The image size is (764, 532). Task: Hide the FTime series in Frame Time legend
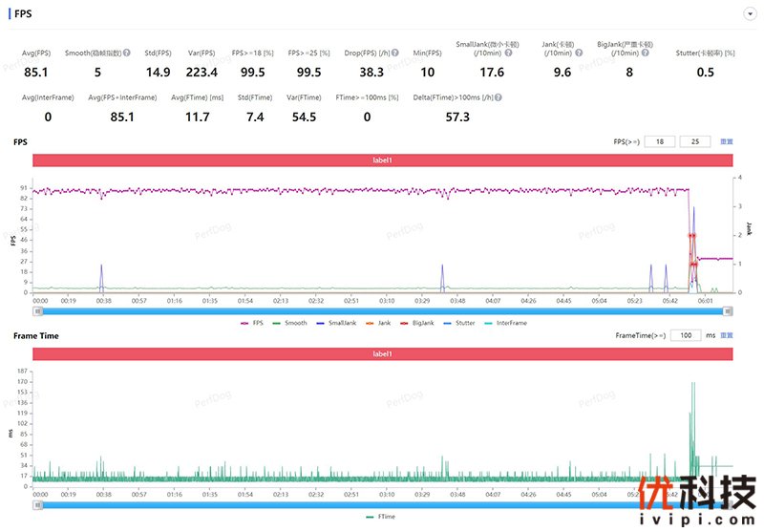(x=382, y=517)
